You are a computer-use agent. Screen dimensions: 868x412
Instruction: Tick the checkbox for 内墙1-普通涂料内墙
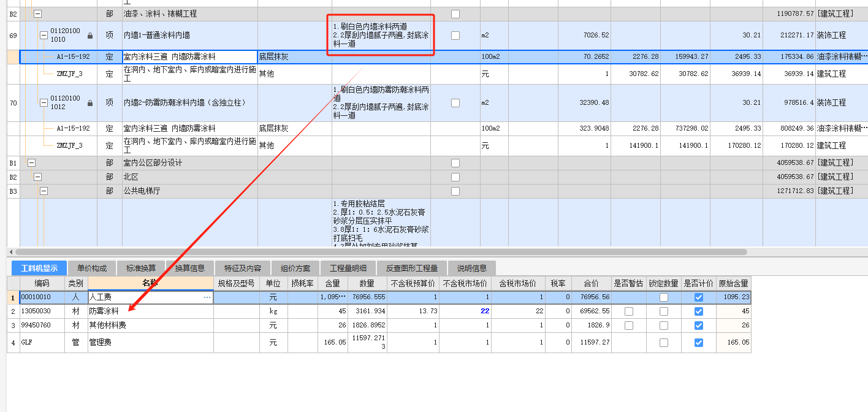tap(455, 36)
